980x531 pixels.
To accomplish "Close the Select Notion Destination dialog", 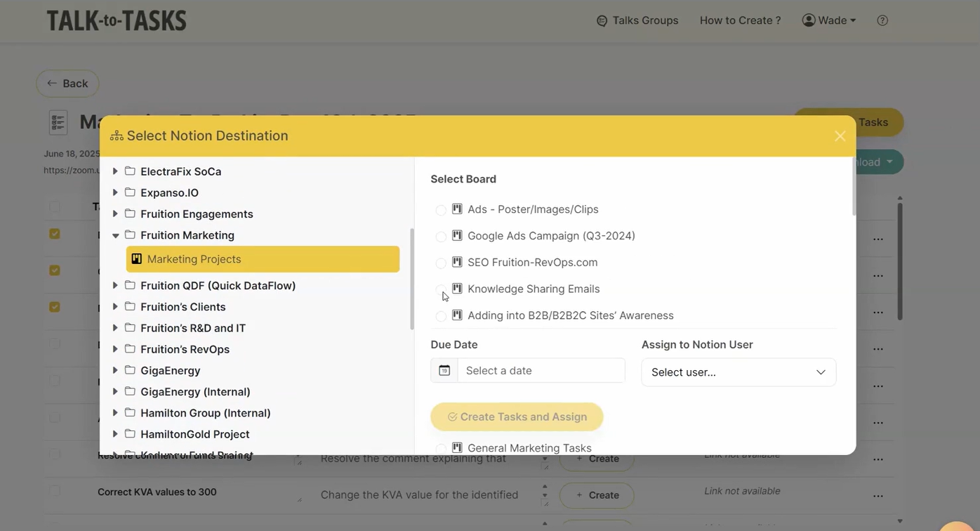I will [x=840, y=136].
